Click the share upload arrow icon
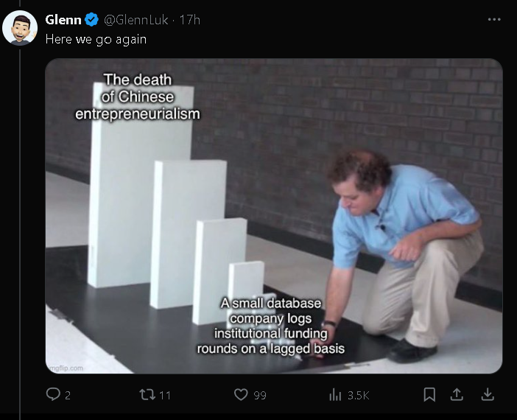Image resolution: width=517 pixels, height=420 pixels. click(x=457, y=395)
